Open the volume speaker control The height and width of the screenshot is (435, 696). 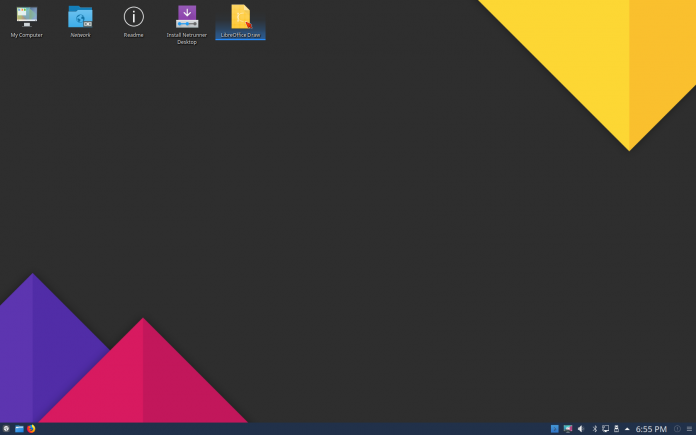581,429
